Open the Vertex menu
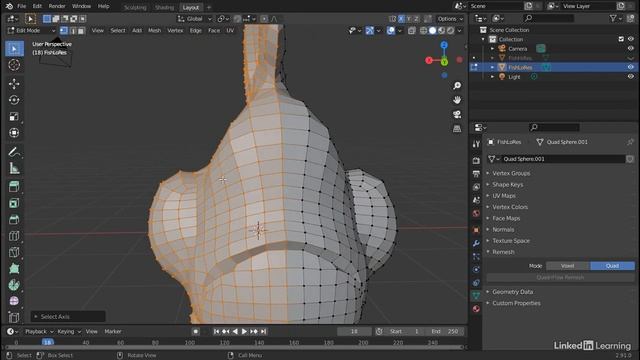This screenshot has height=360, width=640. pos(175,31)
